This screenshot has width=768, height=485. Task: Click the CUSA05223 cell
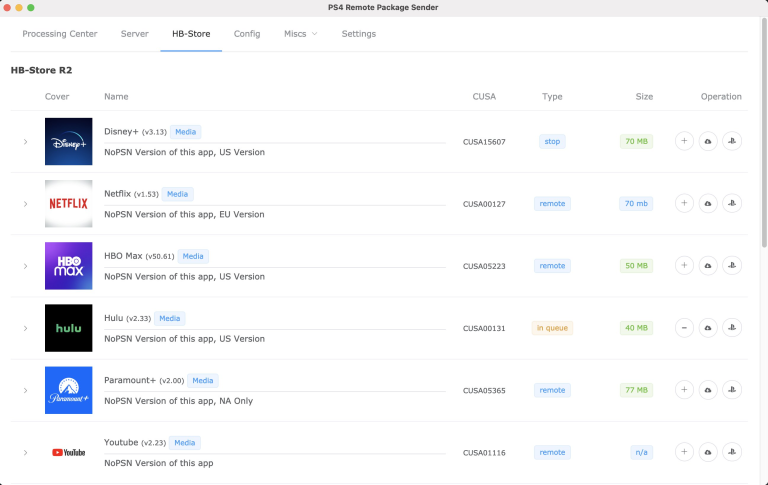[484, 267]
